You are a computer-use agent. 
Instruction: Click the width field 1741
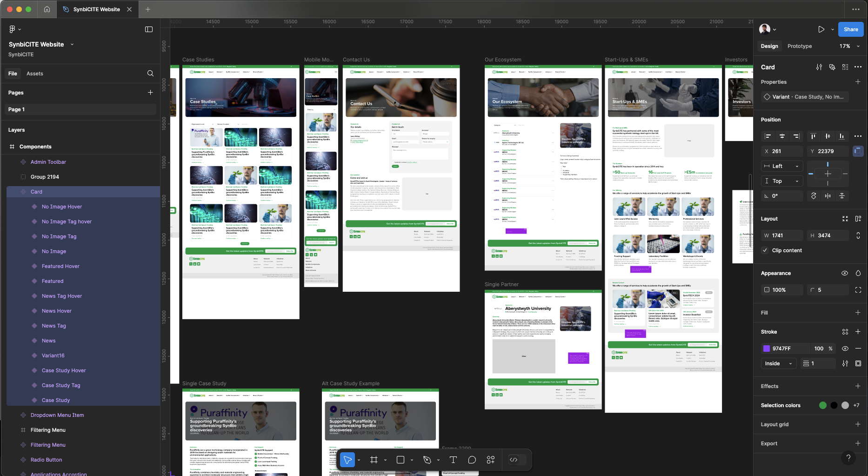[x=782, y=235]
